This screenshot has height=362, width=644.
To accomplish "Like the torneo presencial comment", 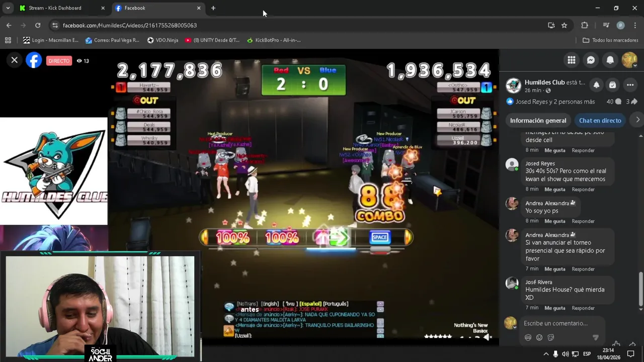I will click(x=554, y=269).
